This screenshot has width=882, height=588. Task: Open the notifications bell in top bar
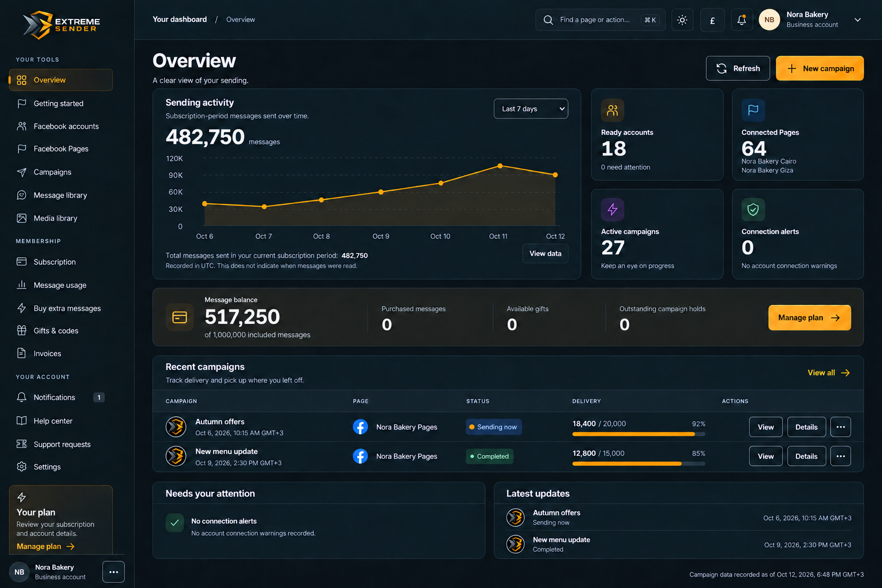click(x=742, y=20)
